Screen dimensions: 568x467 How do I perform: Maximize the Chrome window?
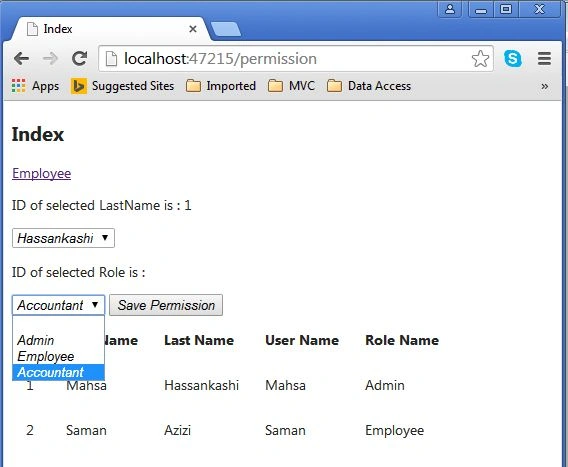pos(506,9)
